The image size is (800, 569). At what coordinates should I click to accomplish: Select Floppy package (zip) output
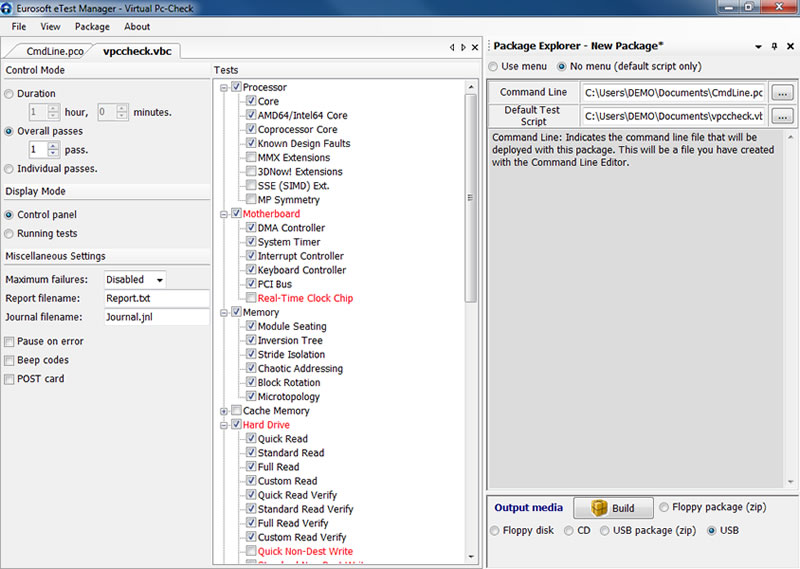[664, 507]
